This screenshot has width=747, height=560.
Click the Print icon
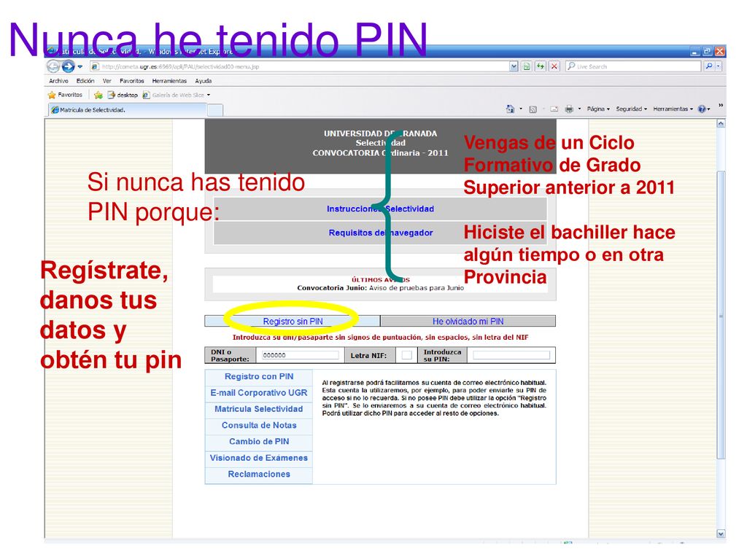[569, 109]
